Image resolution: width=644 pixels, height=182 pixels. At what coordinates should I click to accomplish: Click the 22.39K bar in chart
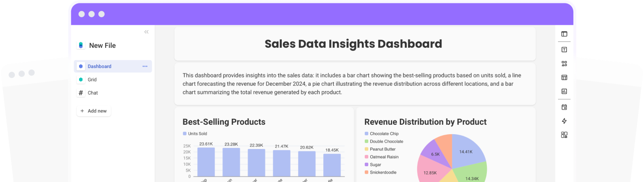257,163
